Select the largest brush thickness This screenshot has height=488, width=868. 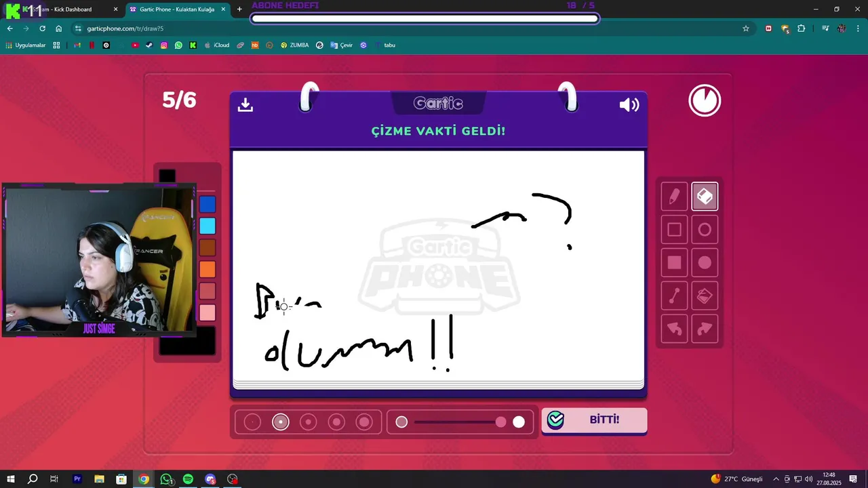pyautogui.click(x=364, y=422)
